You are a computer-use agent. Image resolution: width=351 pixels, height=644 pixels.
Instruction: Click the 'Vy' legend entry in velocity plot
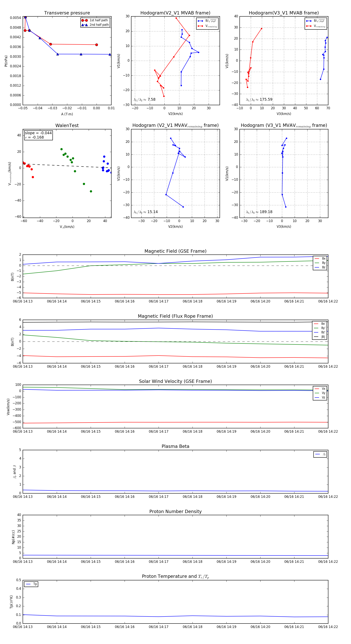320,393
